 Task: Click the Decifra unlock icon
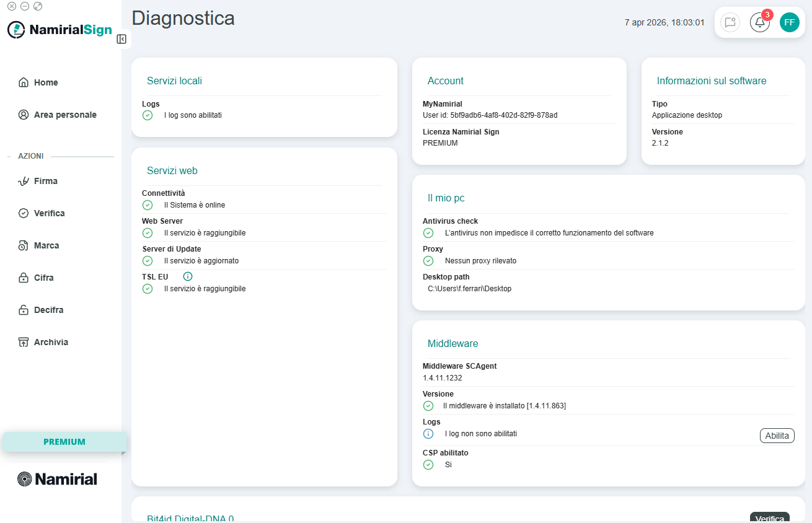[x=24, y=310]
